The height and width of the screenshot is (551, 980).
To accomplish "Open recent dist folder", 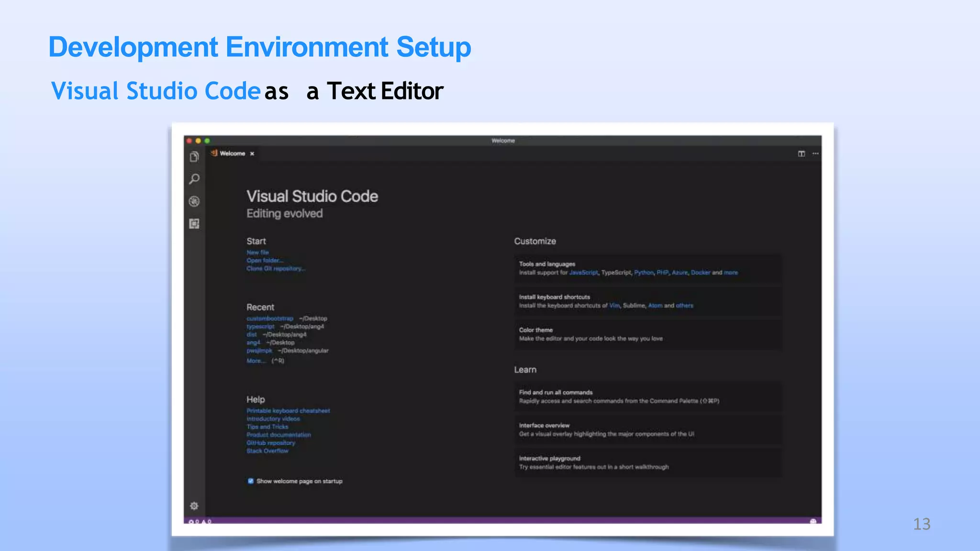I will 252,335.
